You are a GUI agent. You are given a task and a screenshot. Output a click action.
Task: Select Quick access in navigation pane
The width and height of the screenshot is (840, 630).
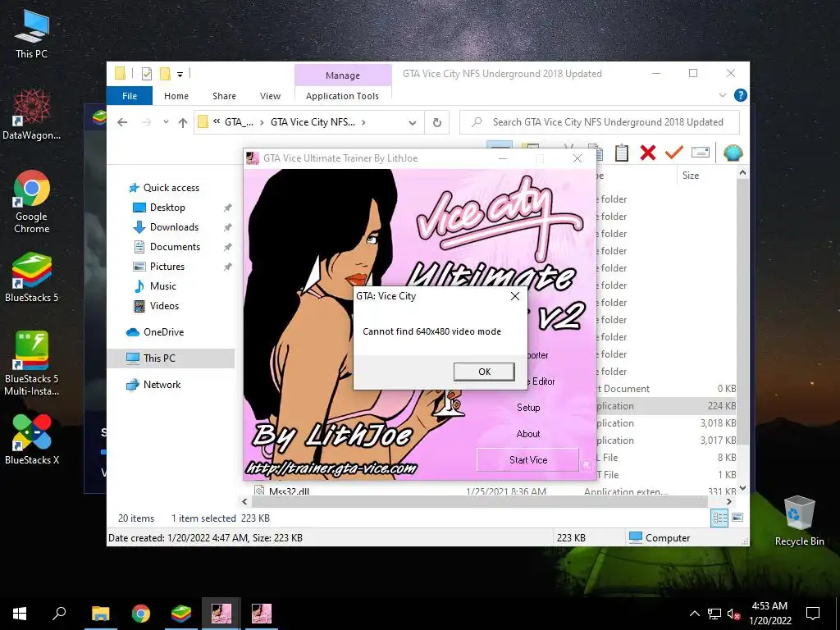pyautogui.click(x=171, y=188)
